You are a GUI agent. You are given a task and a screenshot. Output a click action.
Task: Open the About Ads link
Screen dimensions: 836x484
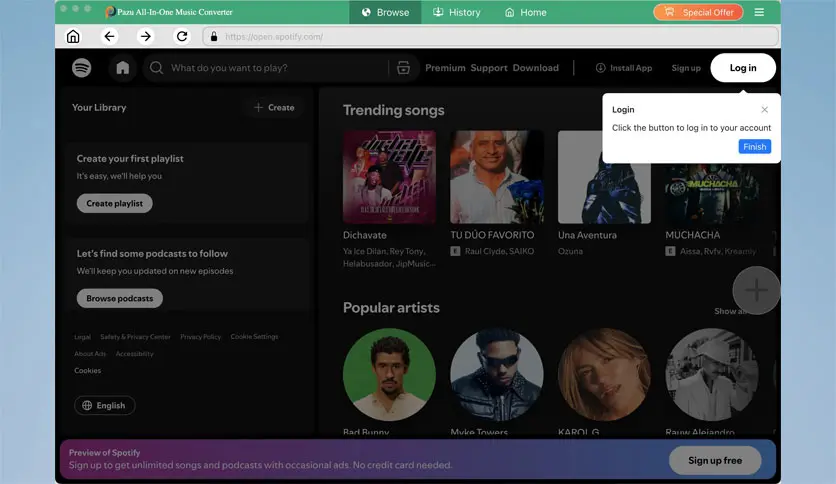90,353
